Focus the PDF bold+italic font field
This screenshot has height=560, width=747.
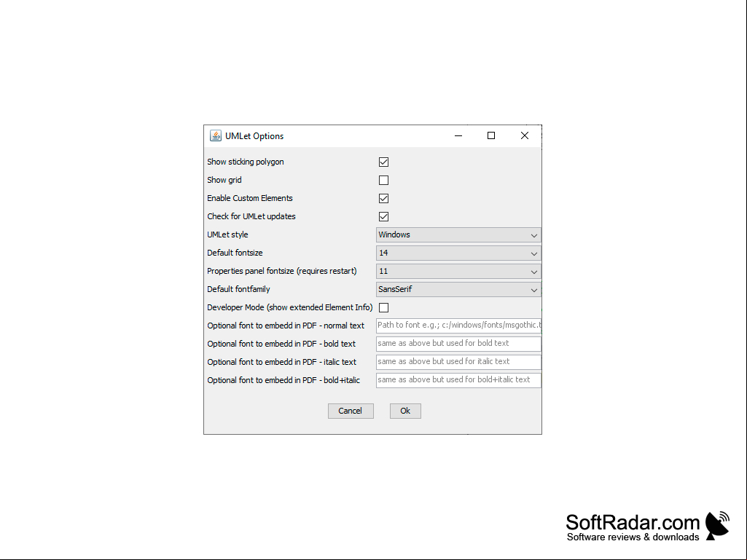[x=458, y=380]
